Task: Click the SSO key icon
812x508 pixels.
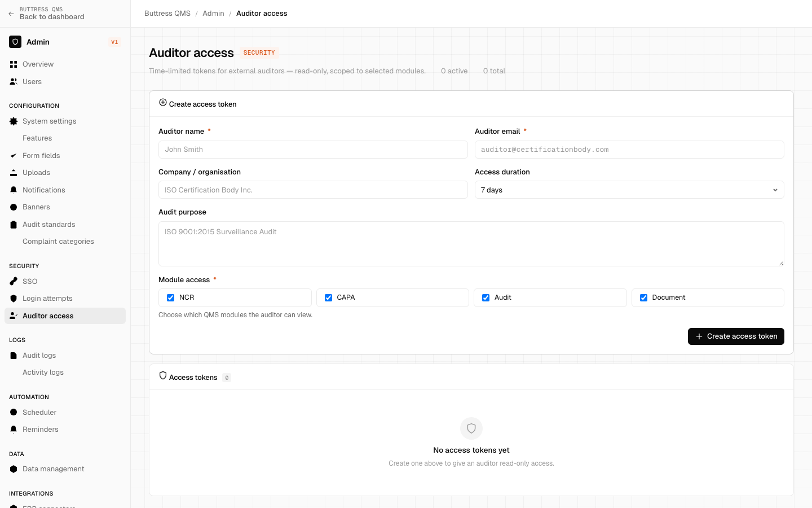Action: [x=14, y=281]
